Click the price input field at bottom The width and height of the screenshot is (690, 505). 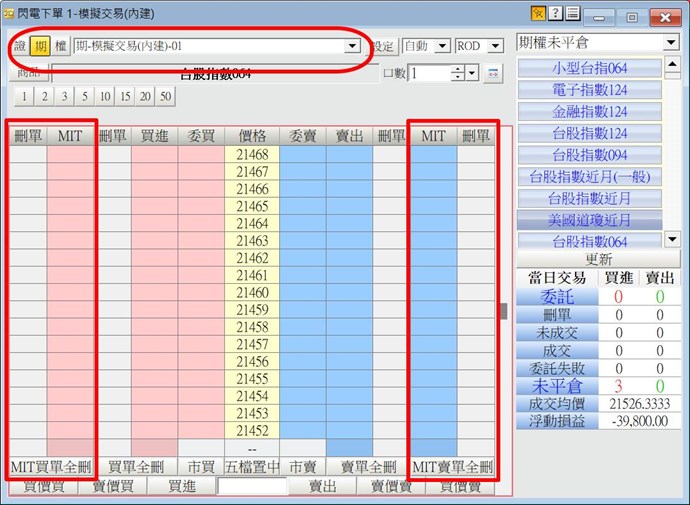pyautogui.click(x=252, y=486)
